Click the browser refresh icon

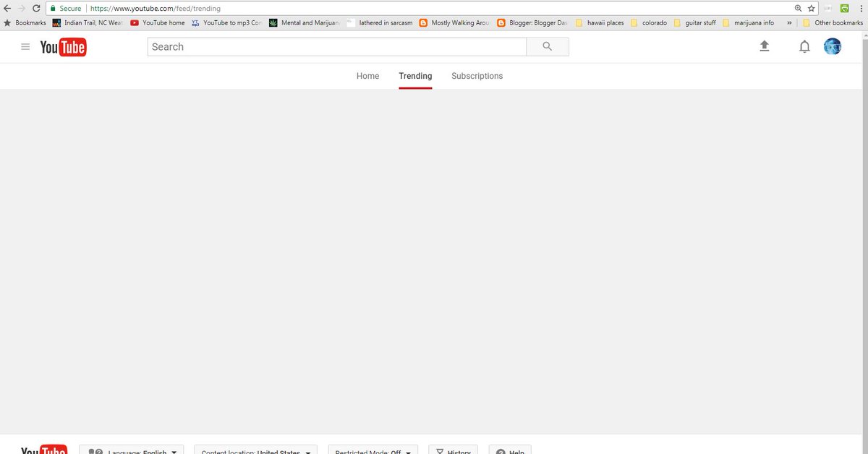(36, 8)
